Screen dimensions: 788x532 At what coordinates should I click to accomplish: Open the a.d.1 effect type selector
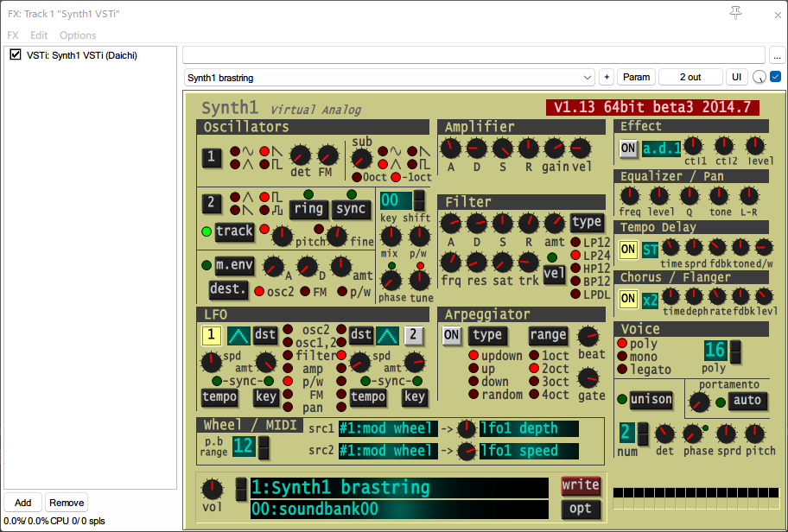pyautogui.click(x=661, y=149)
